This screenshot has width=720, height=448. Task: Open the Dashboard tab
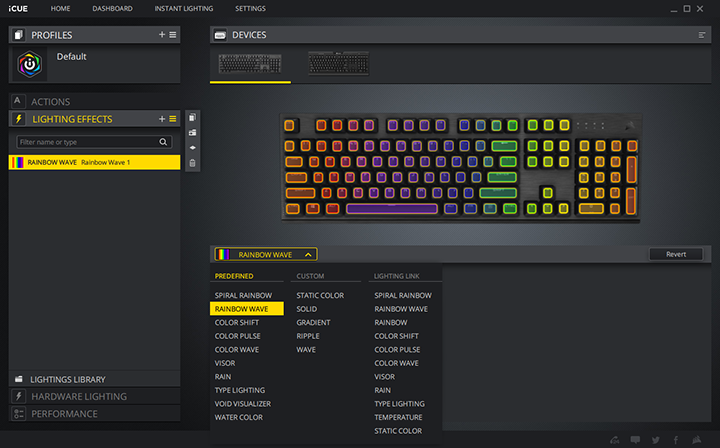[112, 8]
